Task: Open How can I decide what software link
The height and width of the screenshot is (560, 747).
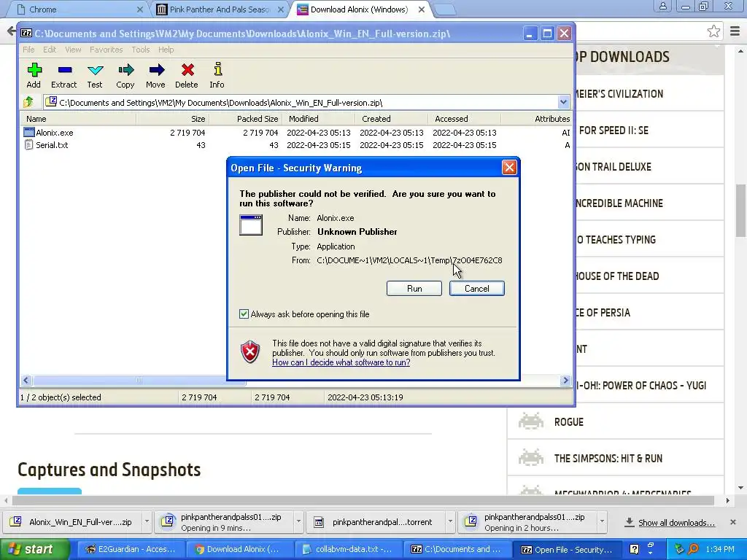Action: coord(341,362)
